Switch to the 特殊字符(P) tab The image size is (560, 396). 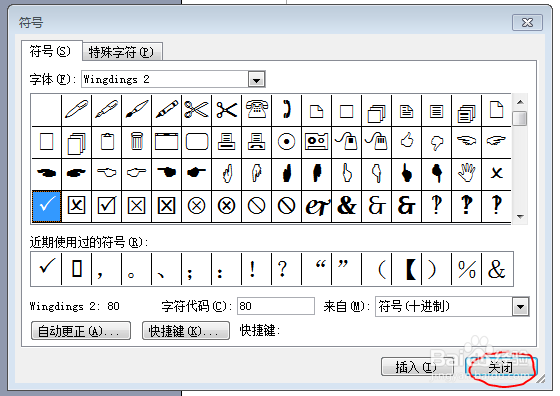[x=121, y=52]
